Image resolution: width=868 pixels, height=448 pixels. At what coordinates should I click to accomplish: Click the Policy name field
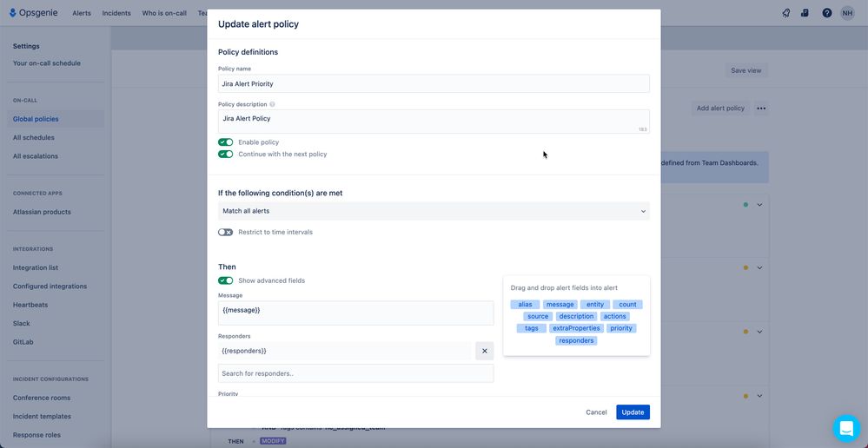(434, 83)
